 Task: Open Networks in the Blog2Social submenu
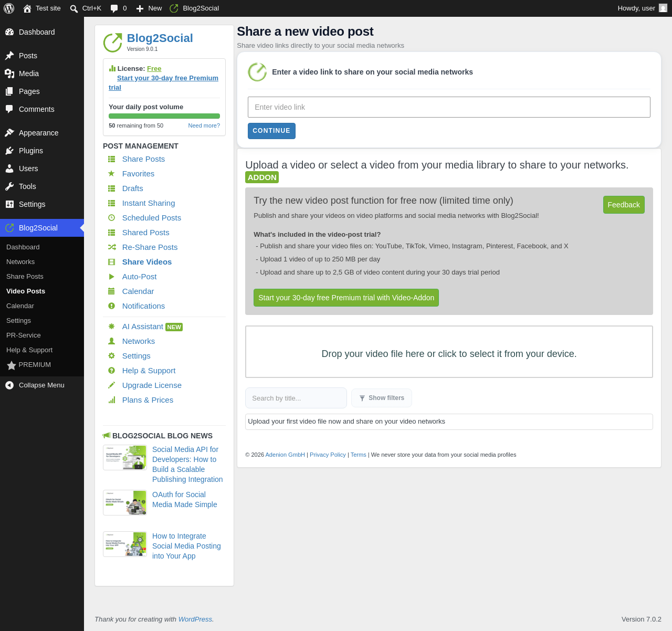(x=20, y=262)
